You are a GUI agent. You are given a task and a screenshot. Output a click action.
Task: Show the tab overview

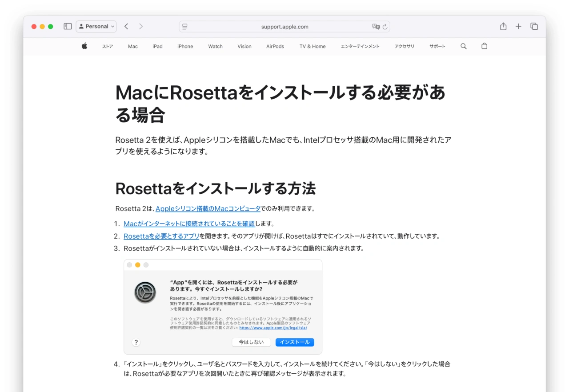point(534,27)
